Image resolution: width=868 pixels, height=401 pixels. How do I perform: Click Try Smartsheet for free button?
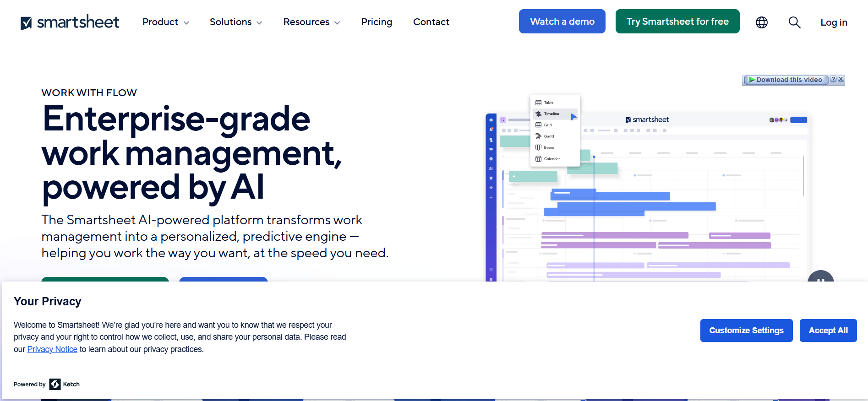tap(677, 22)
